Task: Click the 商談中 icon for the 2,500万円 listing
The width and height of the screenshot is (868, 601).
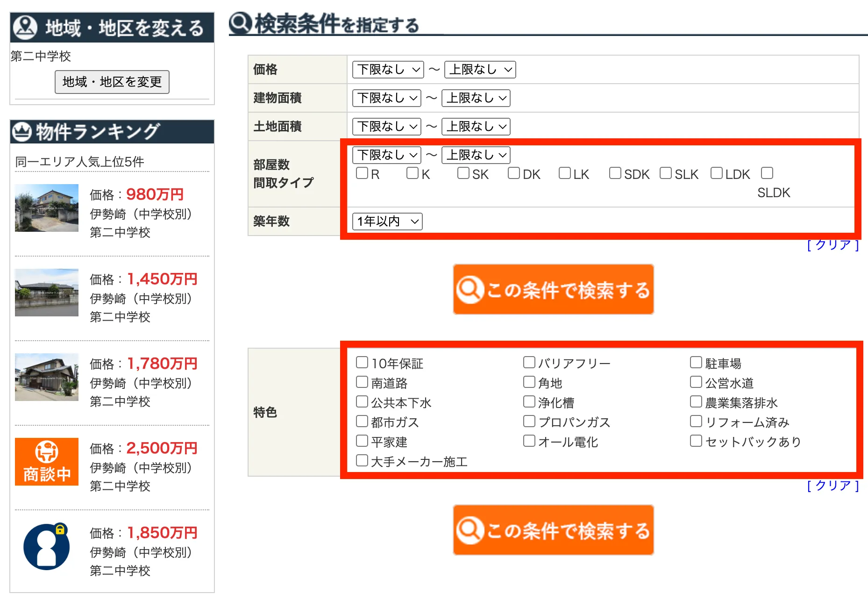Action: point(46,462)
